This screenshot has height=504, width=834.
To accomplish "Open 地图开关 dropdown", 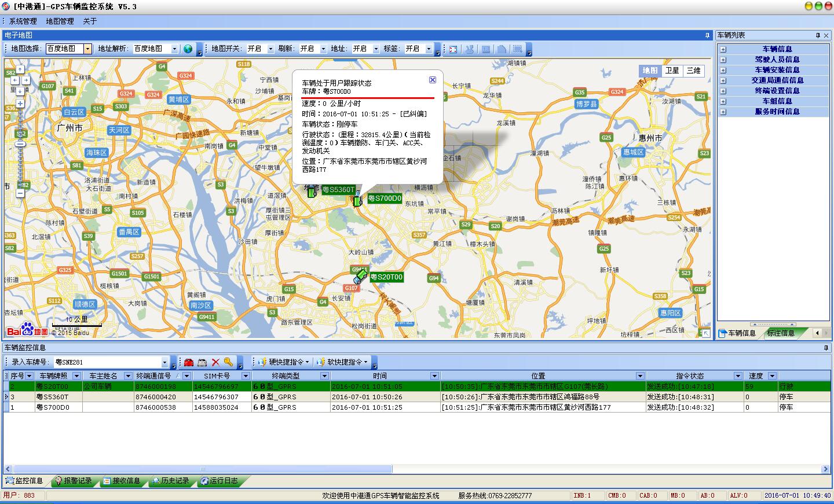I will (270, 49).
